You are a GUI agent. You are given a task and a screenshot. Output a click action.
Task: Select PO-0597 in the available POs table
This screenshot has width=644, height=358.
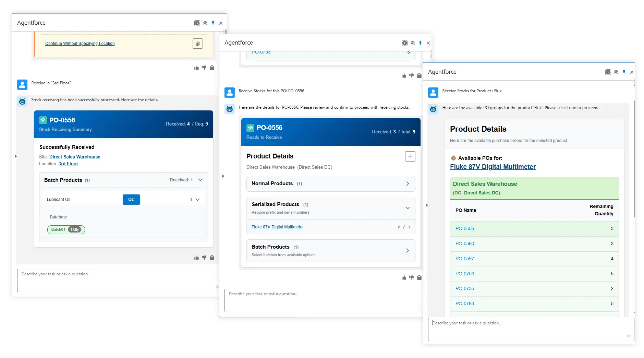[464, 259]
